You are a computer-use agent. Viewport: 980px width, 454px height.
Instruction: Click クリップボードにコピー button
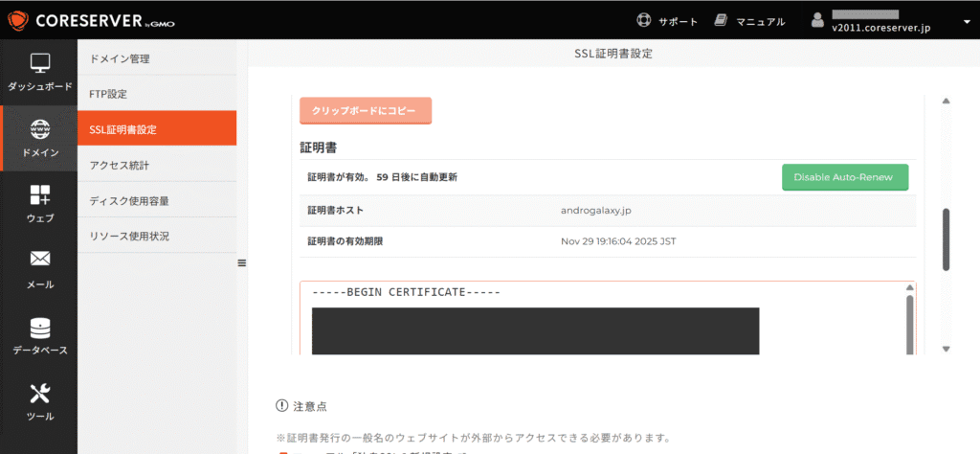(366, 111)
